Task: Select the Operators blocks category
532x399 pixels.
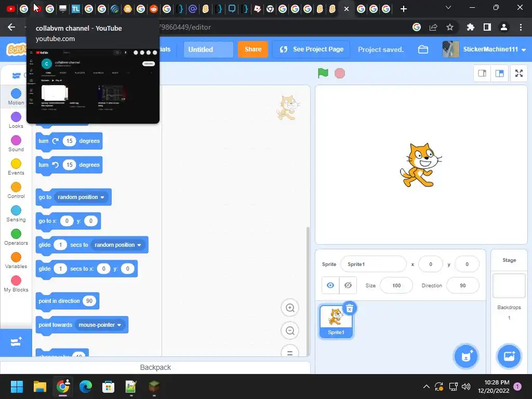Action: point(16,237)
